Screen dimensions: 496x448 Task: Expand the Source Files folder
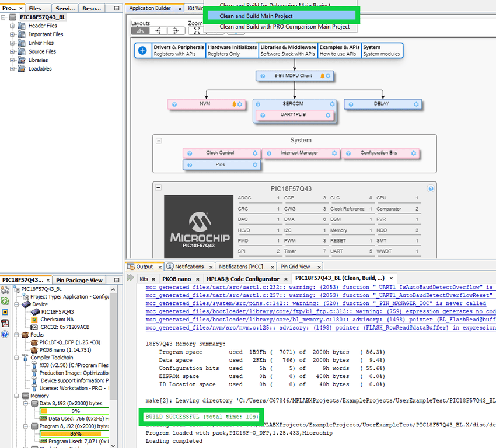coord(13,51)
